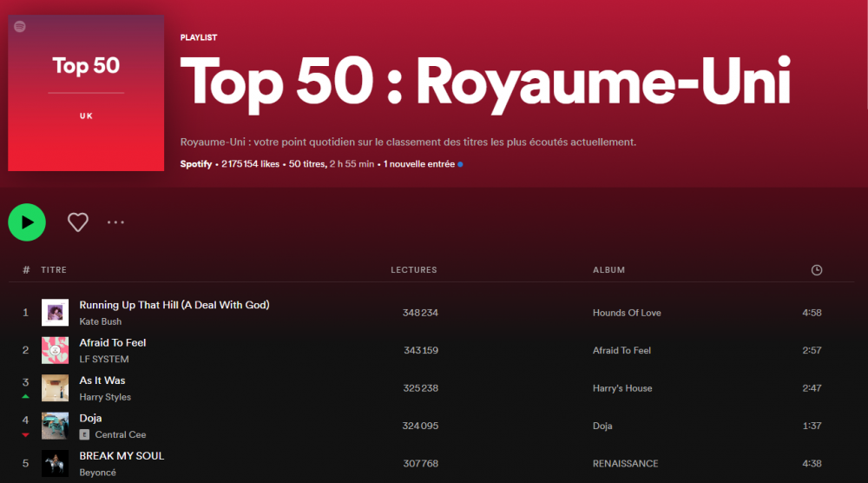Open Beyoncé artist link
868x483 pixels.
point(97,472)
